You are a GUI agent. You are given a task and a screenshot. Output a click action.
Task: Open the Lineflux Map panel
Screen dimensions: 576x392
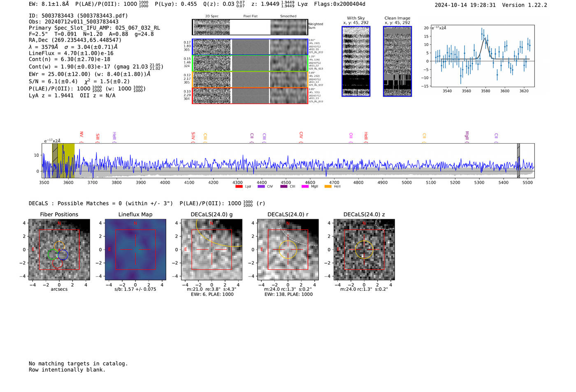(x=135, y=250)
